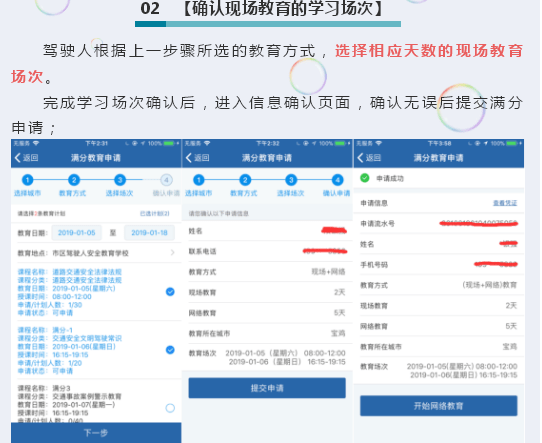Image resolution: width=542 pixels, height=443 pixels.
Task: Uncheck the 2019-01-05 course checkbox
Action: coord(170,292)
